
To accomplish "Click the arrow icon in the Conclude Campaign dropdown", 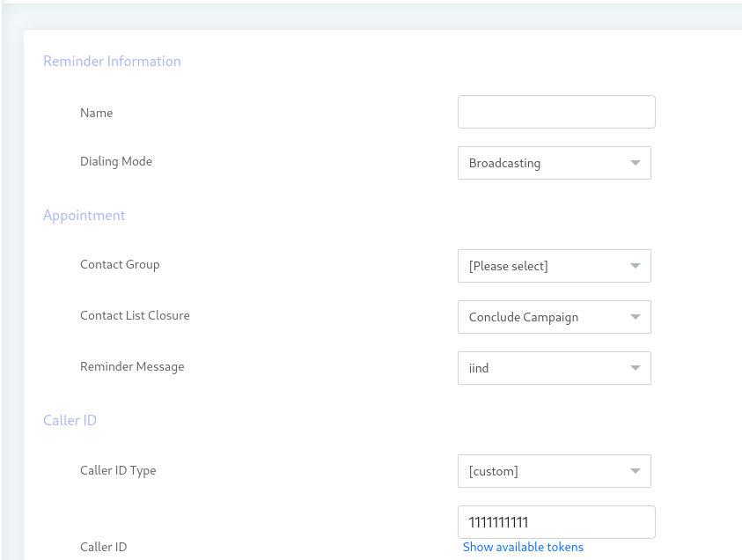I will point(635,317).
